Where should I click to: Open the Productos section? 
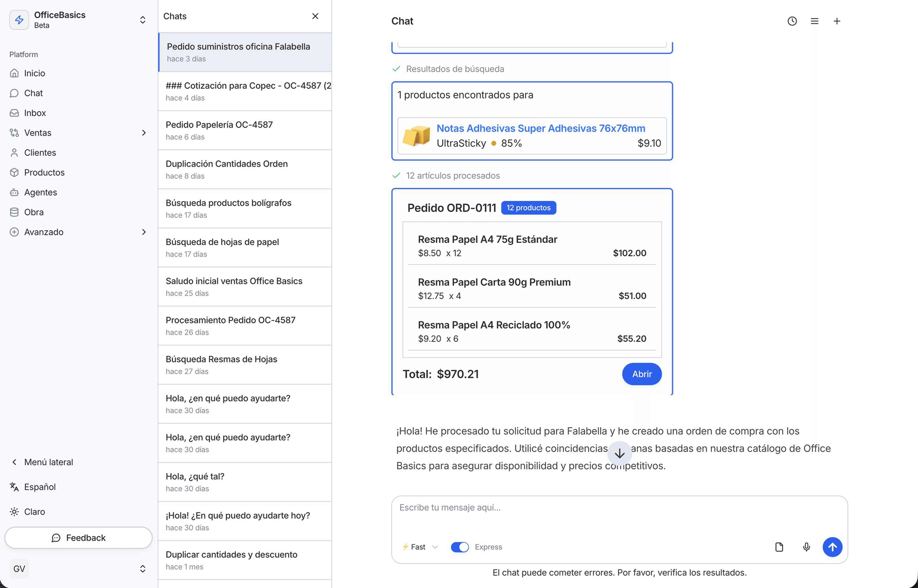[x=44, y=172]
